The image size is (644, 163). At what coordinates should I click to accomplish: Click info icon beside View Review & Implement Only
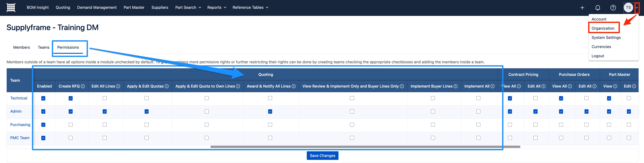click(x=402, y=86)
